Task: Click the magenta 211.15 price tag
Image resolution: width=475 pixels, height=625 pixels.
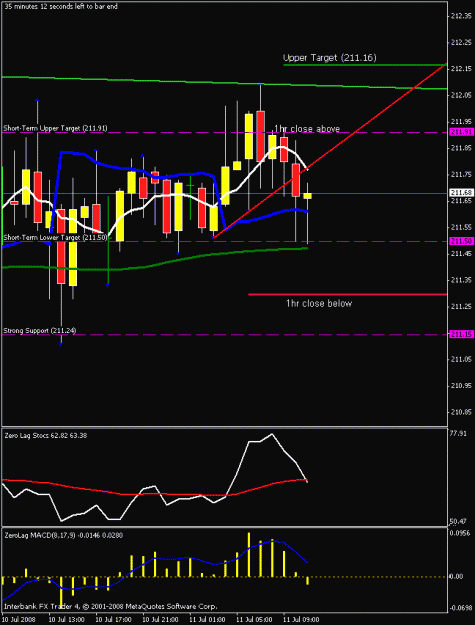Action: point(461,334)
